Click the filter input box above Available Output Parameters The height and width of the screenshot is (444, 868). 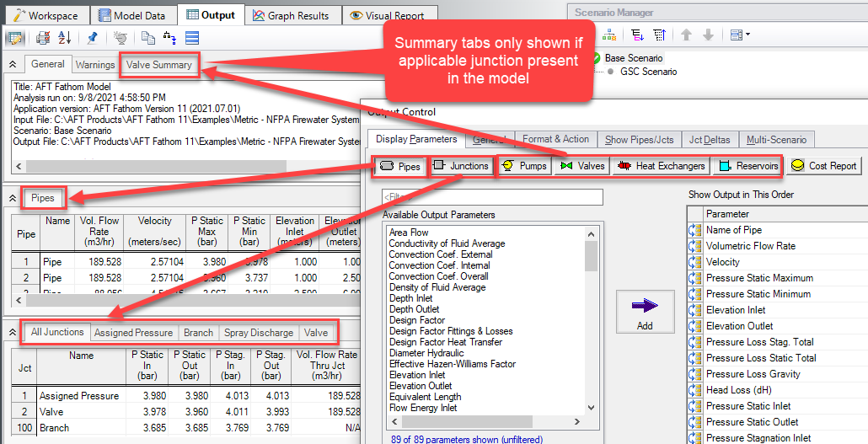(x=492, y=196)
